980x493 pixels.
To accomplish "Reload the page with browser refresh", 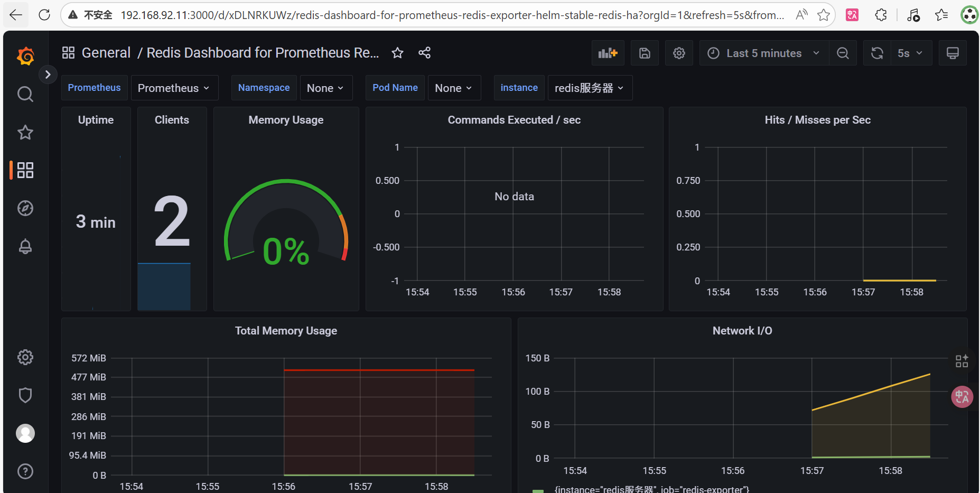I will click(x=44, y=15).
